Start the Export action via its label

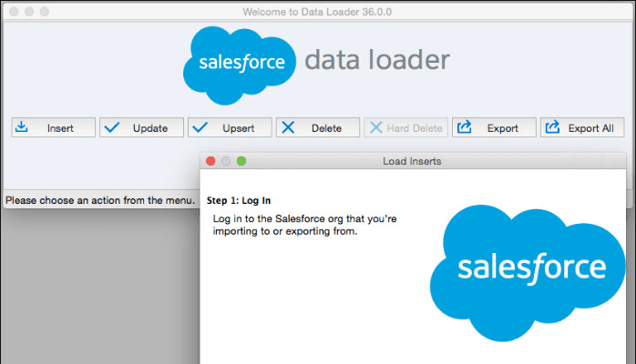503,128
